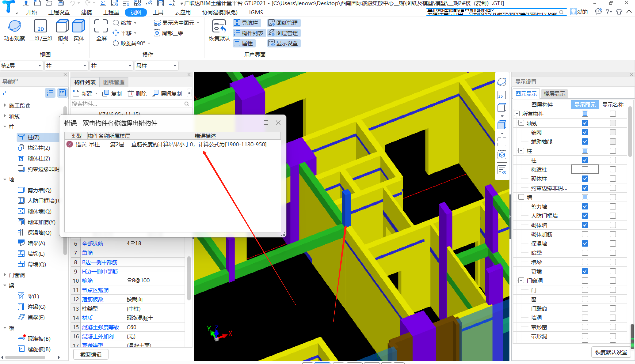Click the local 3D cube in viewport toolbar

[502, 155]
